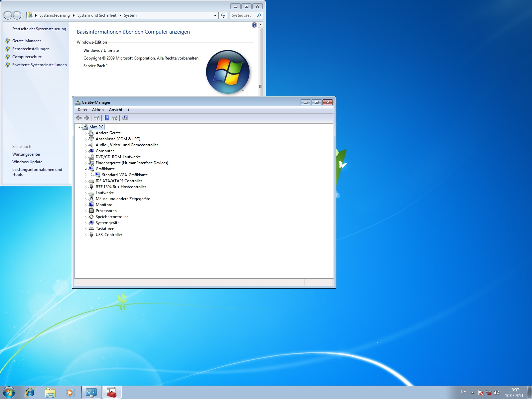Select the Tastaturen keyboard icon
This screenshot has width=532, height=399.
(91, 229)
